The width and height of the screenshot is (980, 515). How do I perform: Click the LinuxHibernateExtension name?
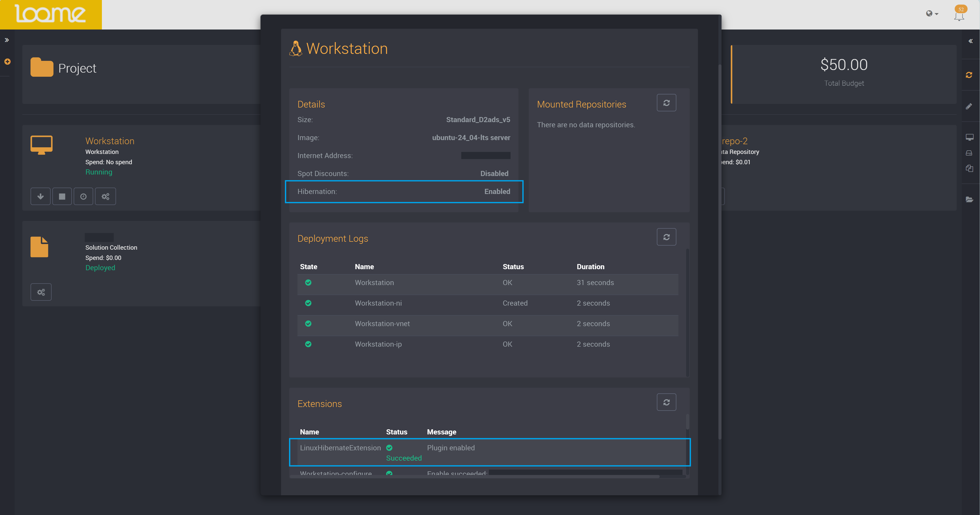(x=340, y=448)
